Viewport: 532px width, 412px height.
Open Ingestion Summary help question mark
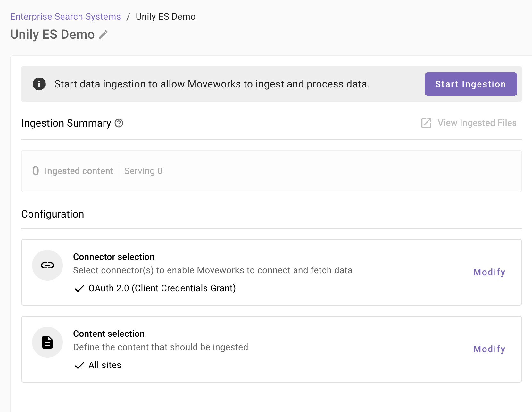[x=119, y=123]
